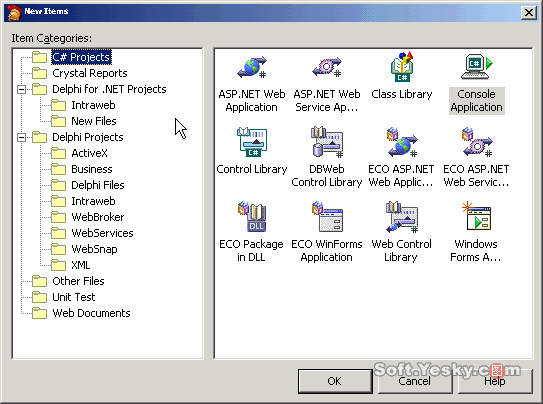543x404 pixels.
Task: Click the XML folder icon
Action: point(59,265)
